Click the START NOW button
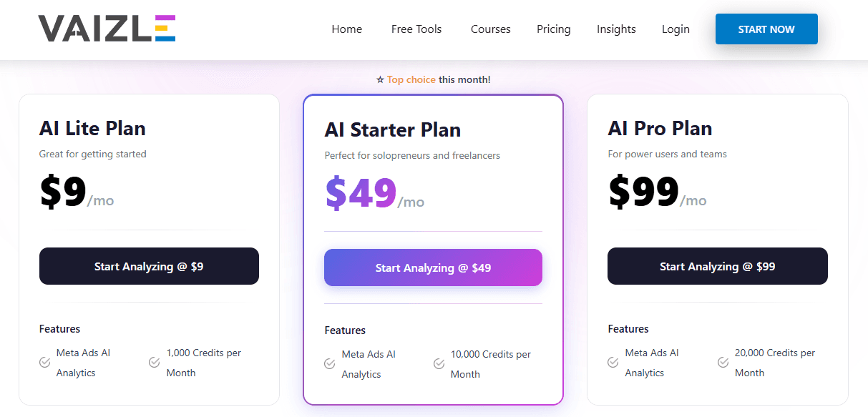 (x=766, y=29)
